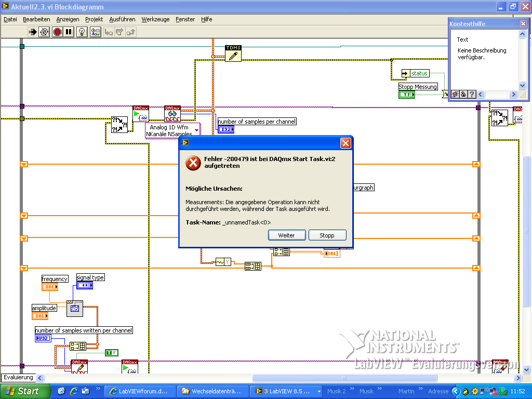
Task: Close the error dialog with red X
Action: [x=345, y=143]
